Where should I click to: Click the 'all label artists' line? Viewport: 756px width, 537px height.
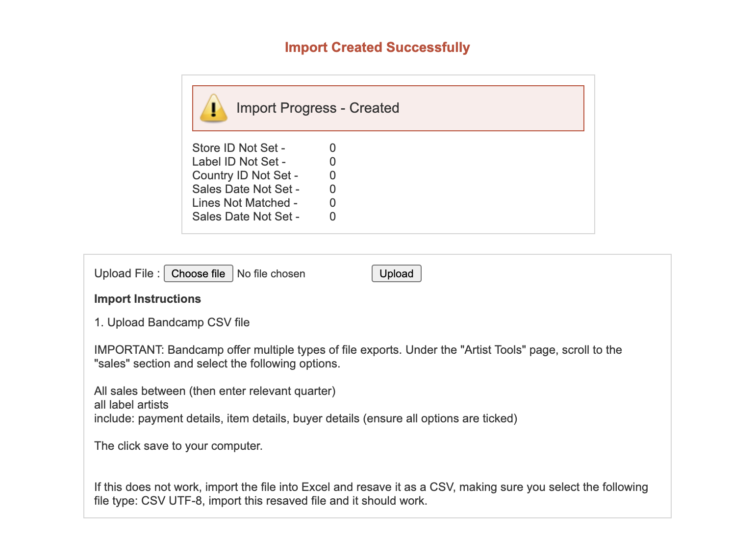[x=131, y=405]
